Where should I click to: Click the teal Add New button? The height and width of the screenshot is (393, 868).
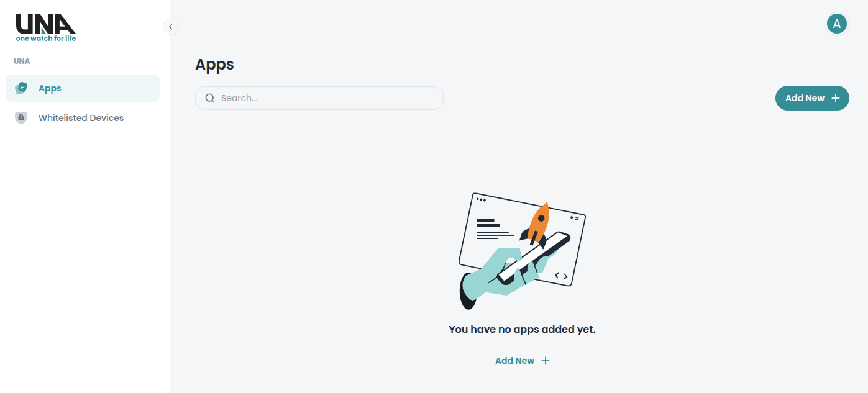pyautogui.click(x=812, y=98)
